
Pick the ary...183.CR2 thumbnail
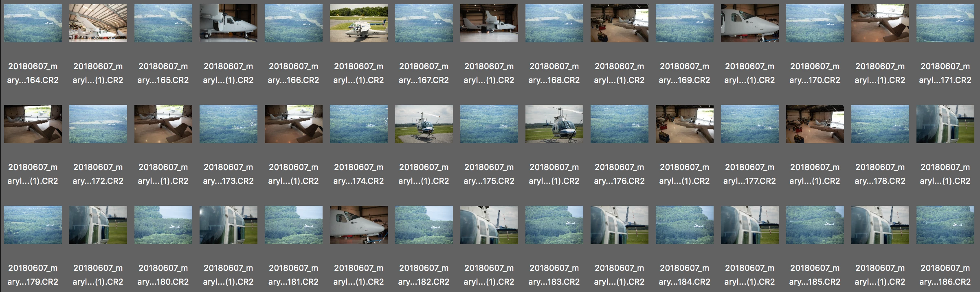point(554,225)
